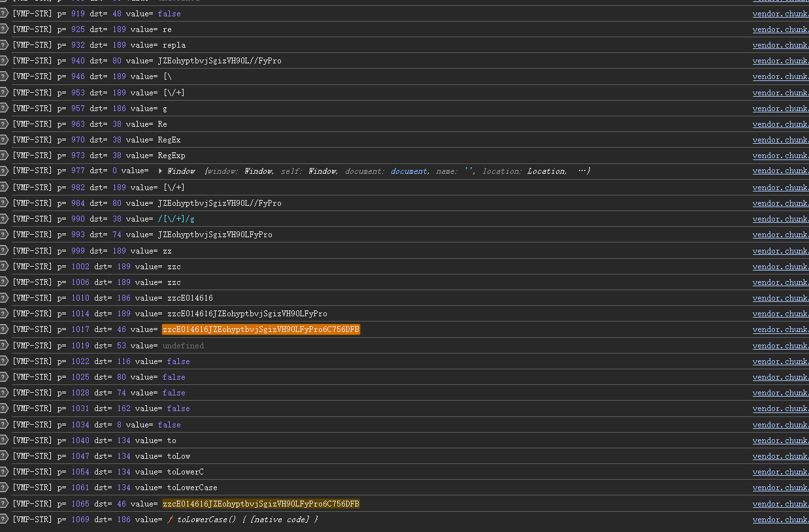Viewport: 809px width, 532px height.
Task: Click the log icon beside the p= 957 g row
Action: pyautogui.click(x=4, y=108)
